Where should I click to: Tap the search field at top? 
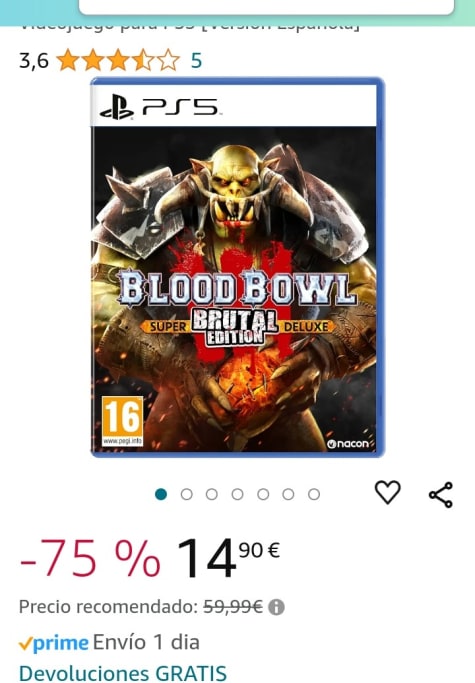266,7
